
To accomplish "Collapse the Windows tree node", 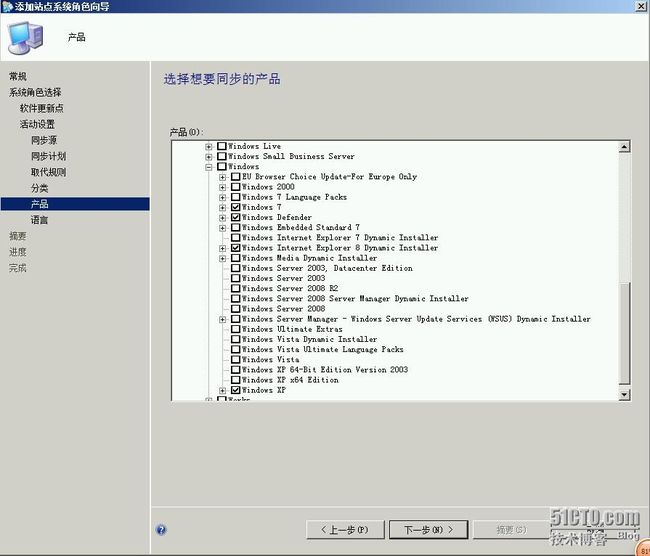I will point(209,167).
